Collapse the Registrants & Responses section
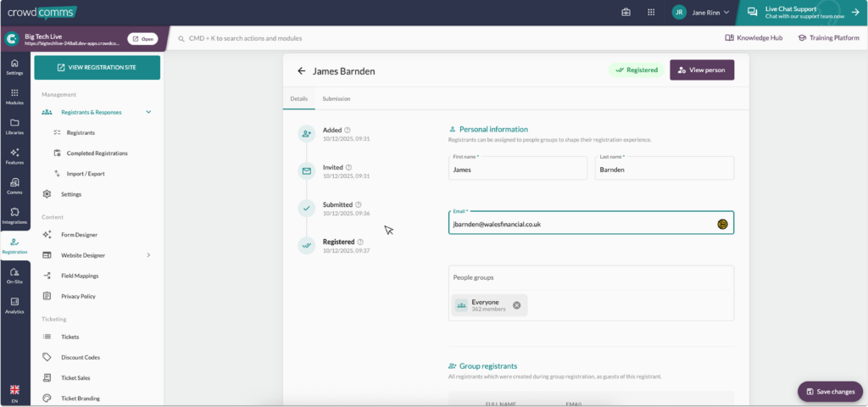This screenshot has height=407, width=868. tap(148, 112)
